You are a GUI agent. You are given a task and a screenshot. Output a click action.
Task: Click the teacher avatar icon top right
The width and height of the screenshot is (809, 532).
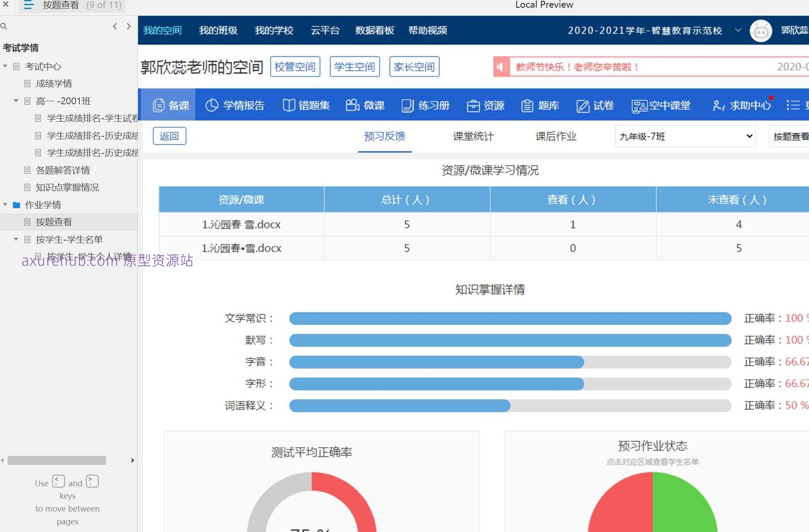pyautogui.click(x=761, y=30)
